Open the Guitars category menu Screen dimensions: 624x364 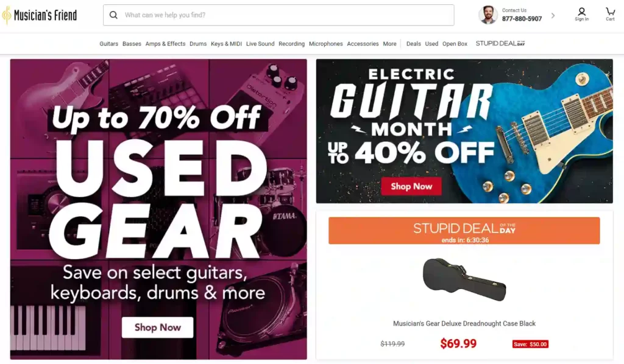[108, 43]
